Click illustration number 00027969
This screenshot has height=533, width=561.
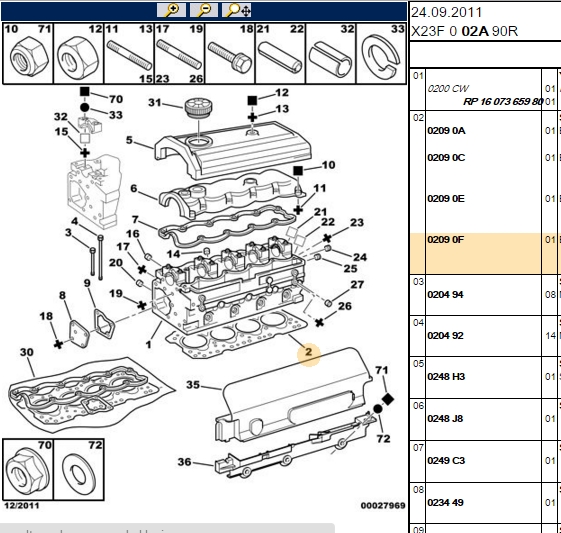tap(383, 505)
